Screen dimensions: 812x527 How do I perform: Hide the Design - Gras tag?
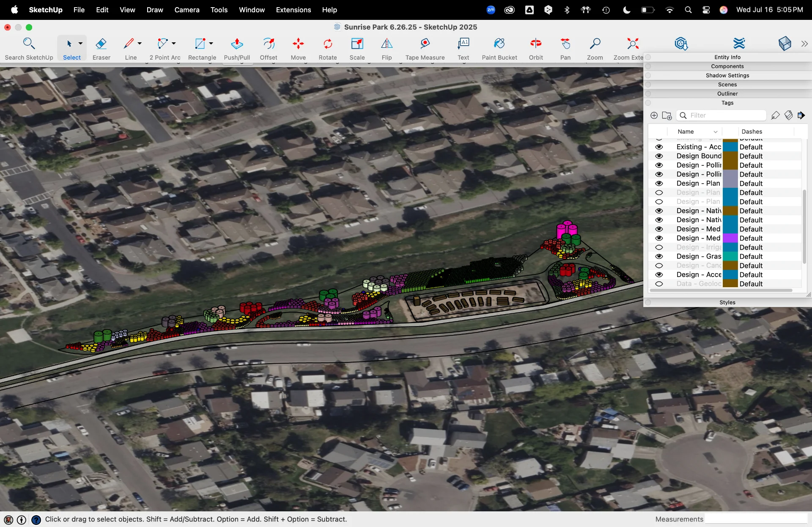(x=659, y=256)
